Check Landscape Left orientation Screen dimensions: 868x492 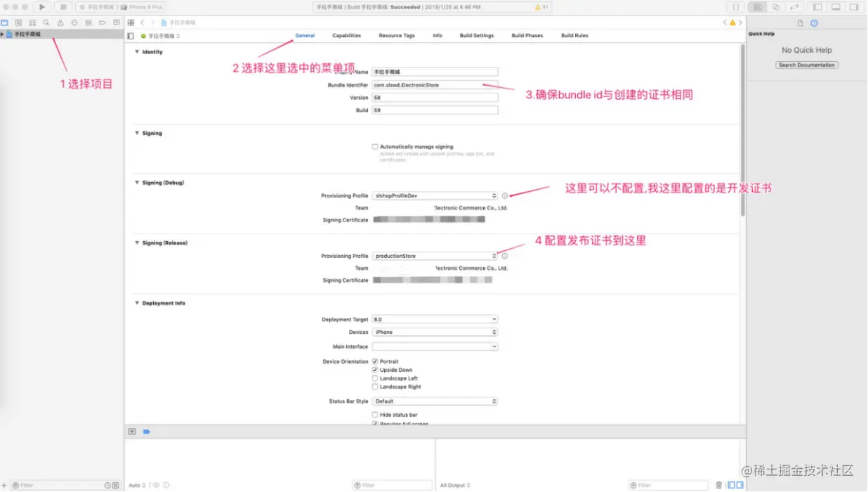375,378
